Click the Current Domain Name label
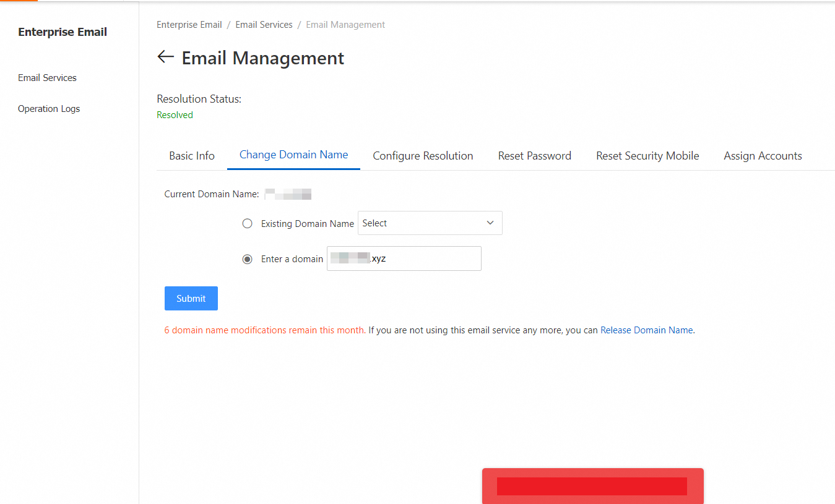Screen dimensions: 835x504 tap(212, 194)
